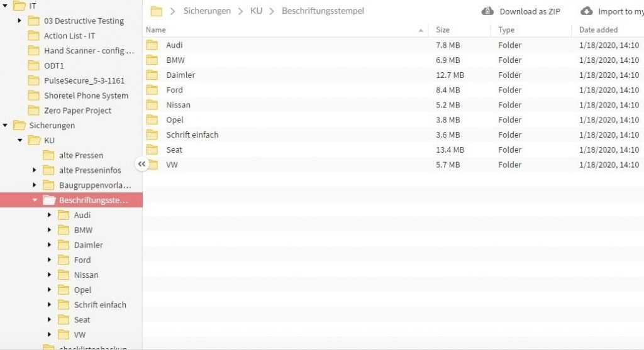Click the 13.4 MB size cell
644x350 pixels.
pos(450,150)
